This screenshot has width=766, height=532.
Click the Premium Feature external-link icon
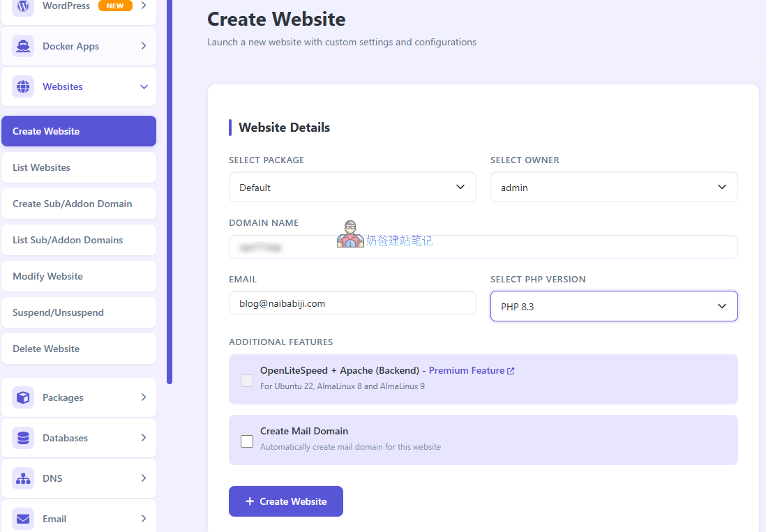(511, 371)
